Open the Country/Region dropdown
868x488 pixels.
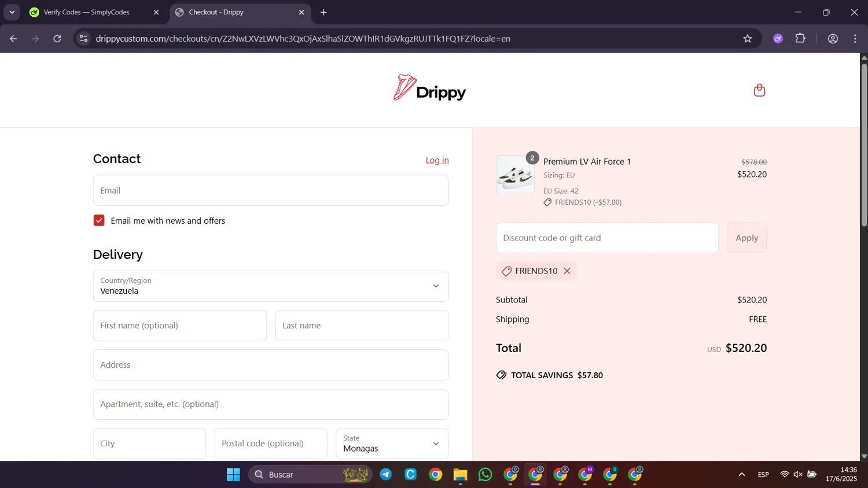coord(271,286)
